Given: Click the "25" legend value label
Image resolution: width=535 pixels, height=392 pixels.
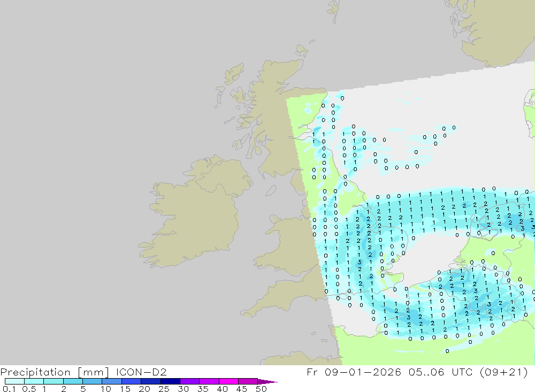Looking at the screenshot, I should [x=164, y=389].
